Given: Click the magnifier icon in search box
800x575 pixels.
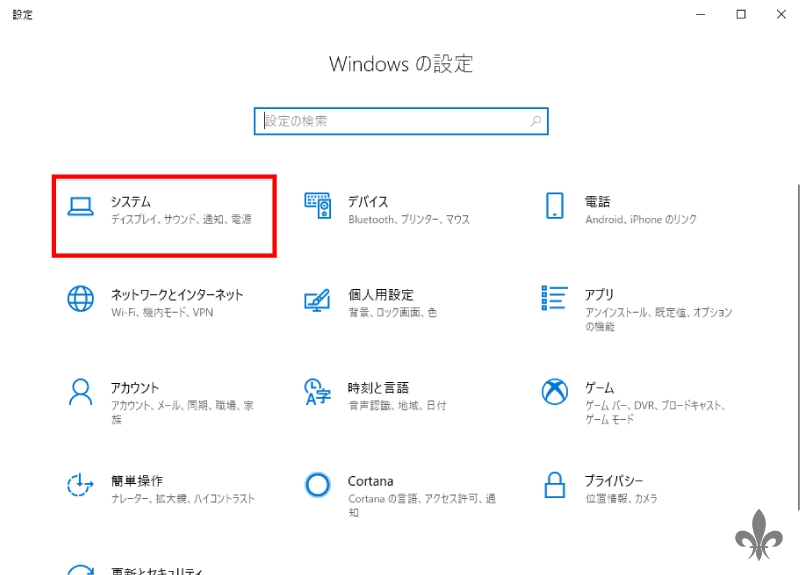Looking at the screenshot, I should click(x=535, y=121).
